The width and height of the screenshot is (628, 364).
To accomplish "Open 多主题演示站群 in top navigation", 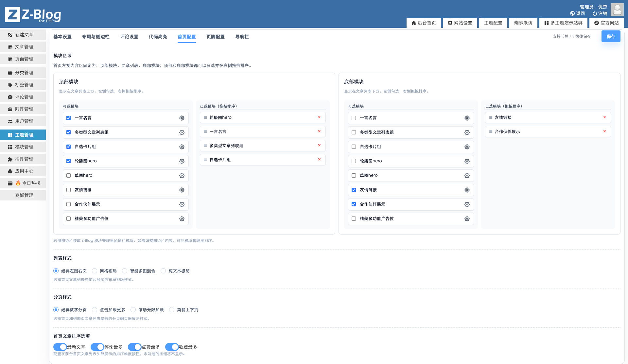I will [x=563, y=23].
